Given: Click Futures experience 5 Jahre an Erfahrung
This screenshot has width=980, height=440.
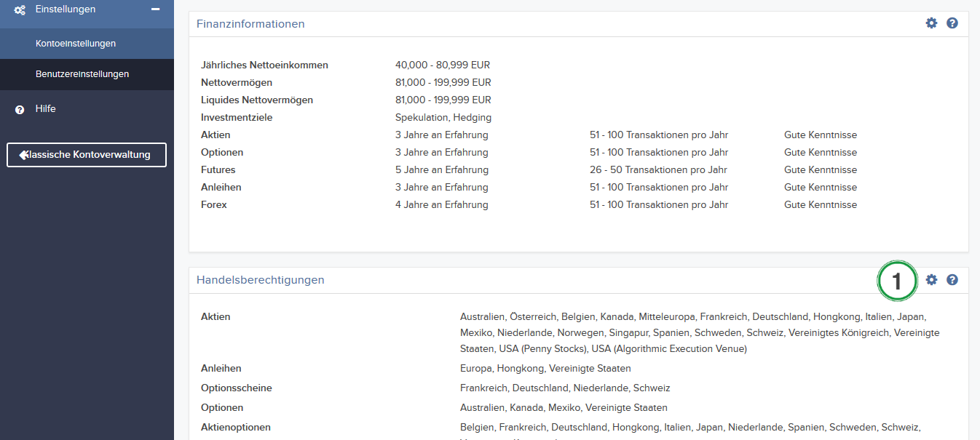Looking at the screenshot, I should (442, 170).
